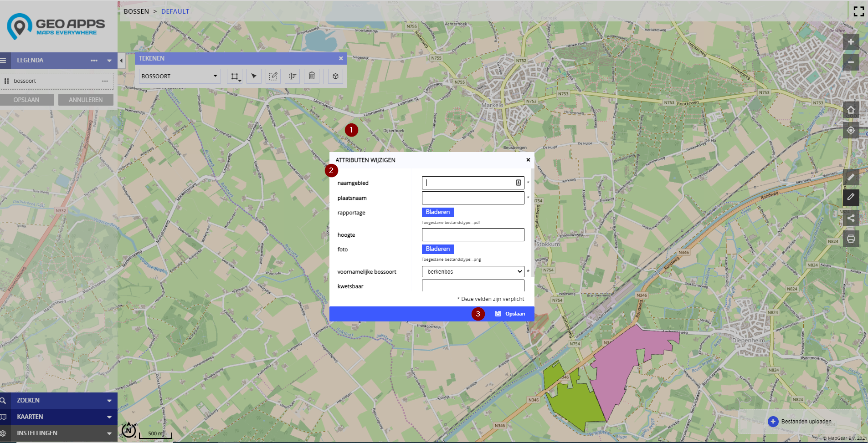Browse for a foto PNG file
868x443 pixels.
(437, 249)
